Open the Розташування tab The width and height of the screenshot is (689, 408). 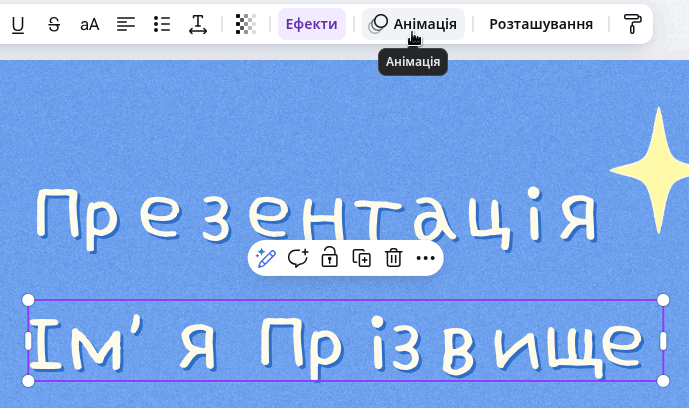(x=541, y=24)
